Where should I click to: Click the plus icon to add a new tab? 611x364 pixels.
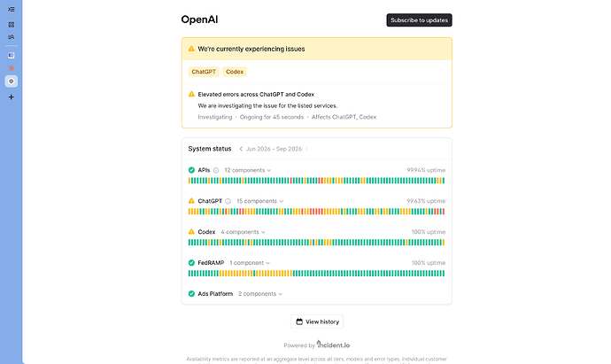tap(12, 97)
